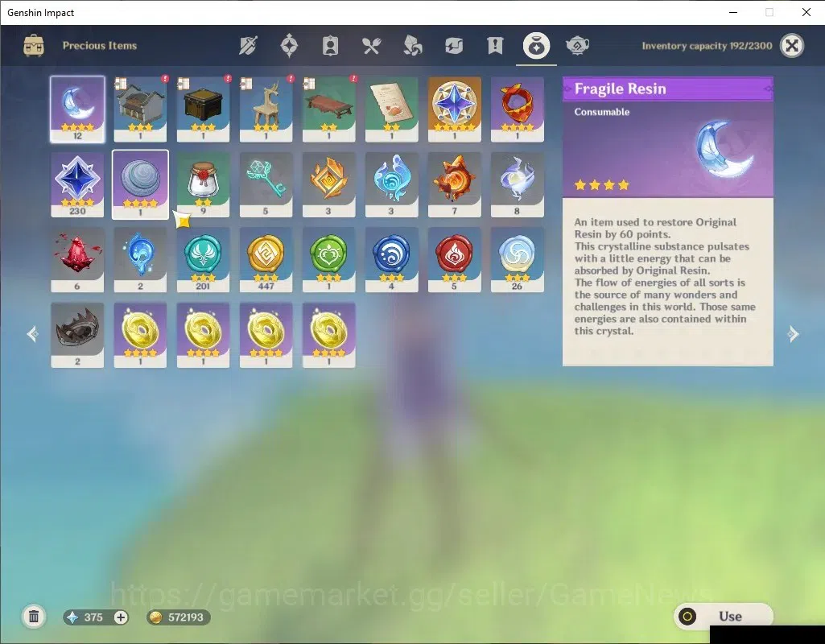Minimize the Genshin Impact window
The image size is (825, 644).
tap(733, 12)
